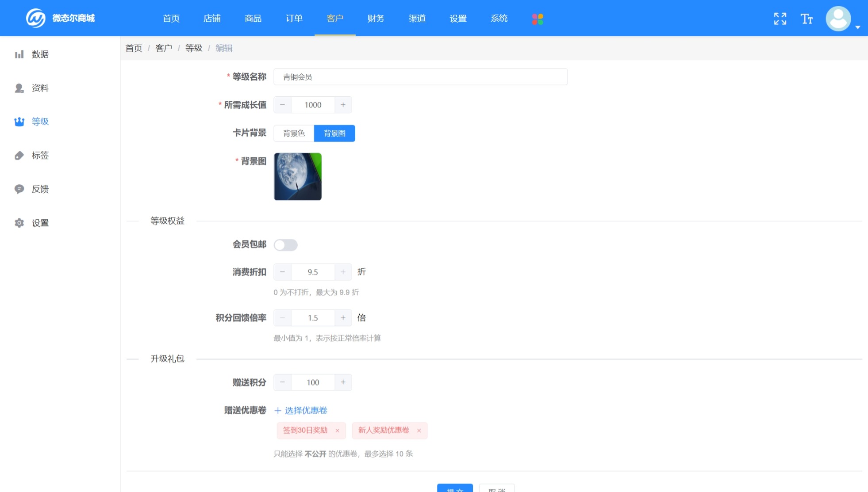Open the 订单 navigation menu
Viewport: 868px width, 492px height.
294,18
